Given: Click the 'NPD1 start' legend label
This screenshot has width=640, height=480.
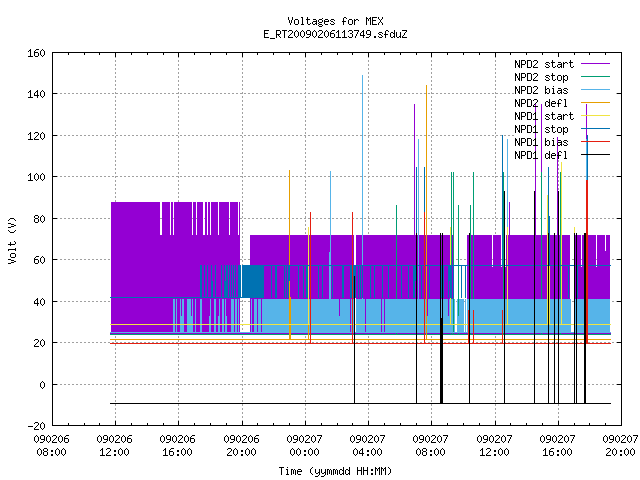Looking at the screenshot, I should tap(544, 116).
